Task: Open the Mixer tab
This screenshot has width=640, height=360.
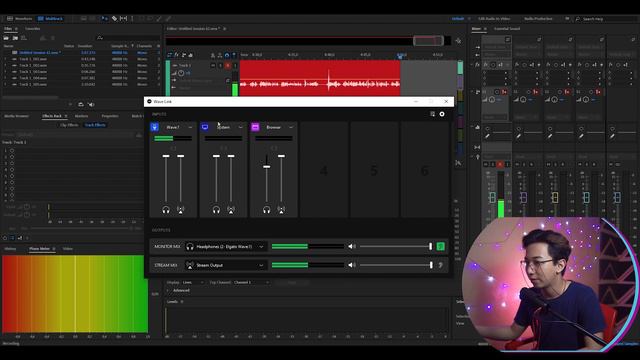Action: point(476,29)
